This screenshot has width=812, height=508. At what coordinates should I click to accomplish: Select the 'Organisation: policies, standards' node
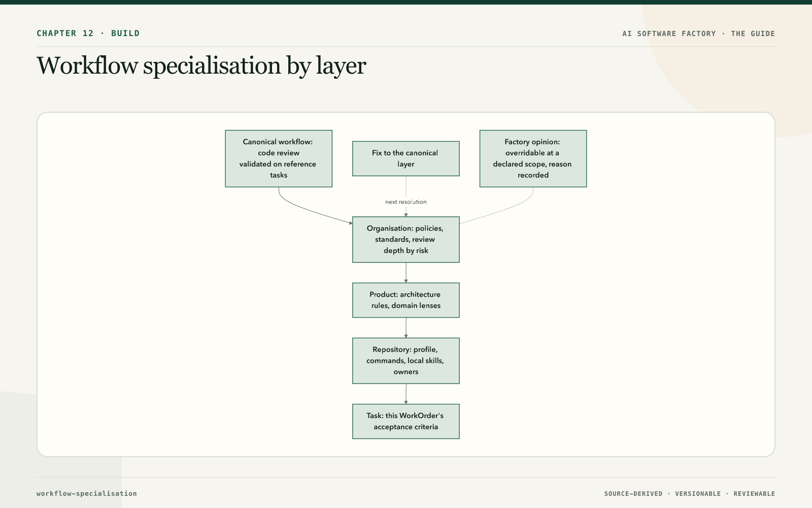(x=406, y=240)
